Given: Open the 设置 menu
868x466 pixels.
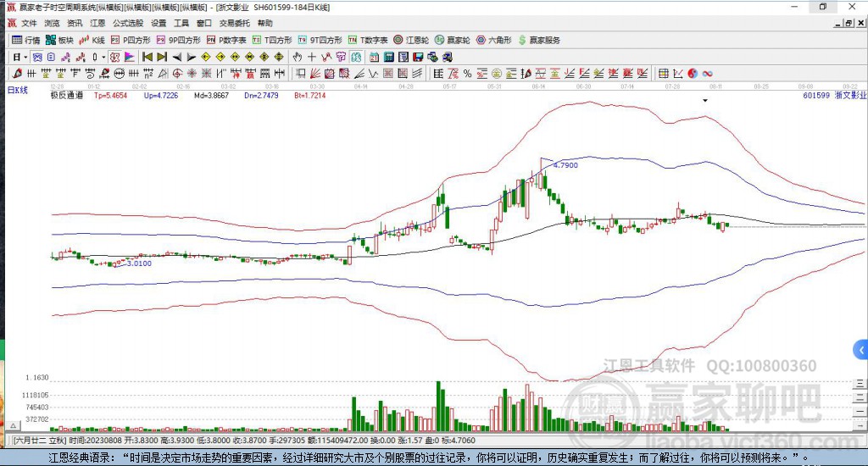Looking at the screenshot, I should pyautogui.click(x=159, y=23).
